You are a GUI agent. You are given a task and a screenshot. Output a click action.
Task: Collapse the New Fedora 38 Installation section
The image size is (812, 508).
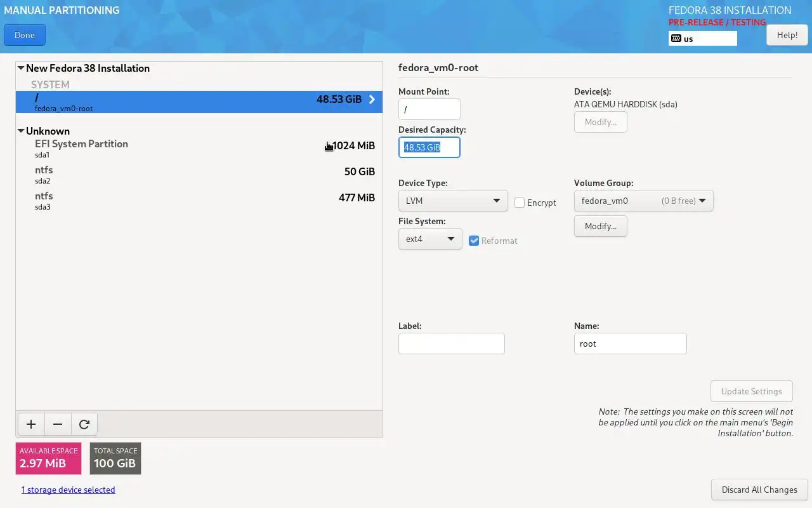coord(21,68)
